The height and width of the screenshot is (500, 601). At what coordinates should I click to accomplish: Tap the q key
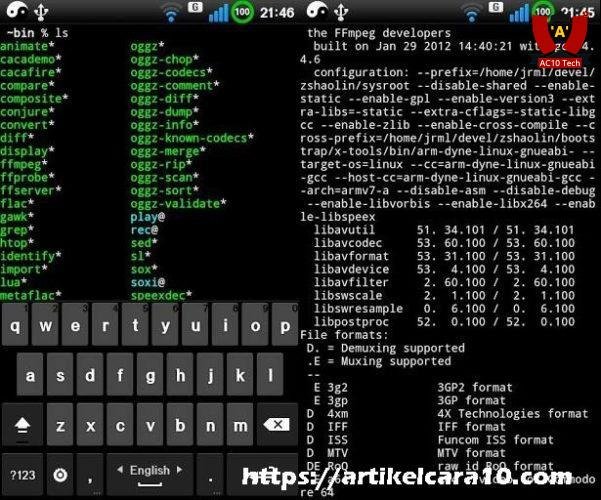click(x=15, y=325)
